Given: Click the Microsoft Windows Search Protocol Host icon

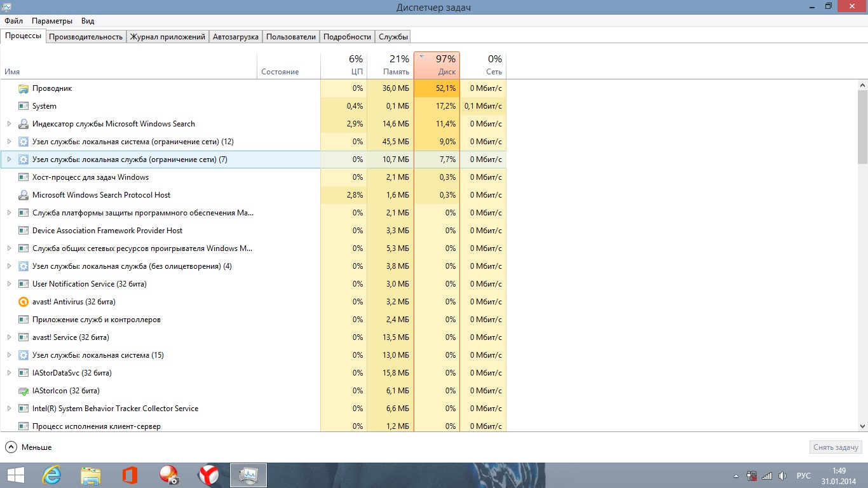Looking at the screenshot, I should tap(24, 195).
